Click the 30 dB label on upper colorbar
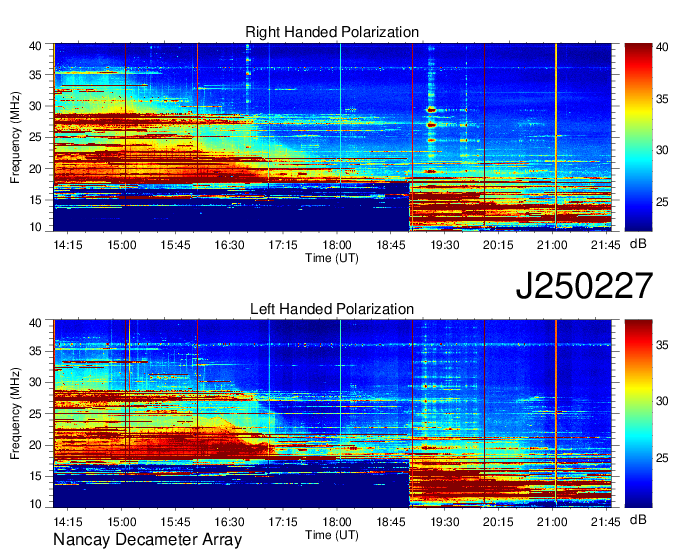The image size is (680, 552). (662, 150)
